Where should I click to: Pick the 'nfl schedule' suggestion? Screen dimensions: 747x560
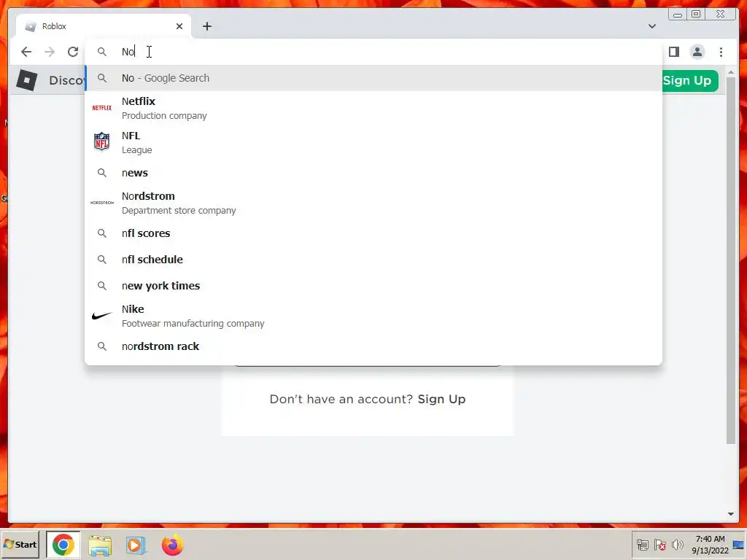click(x=373, y=260)
